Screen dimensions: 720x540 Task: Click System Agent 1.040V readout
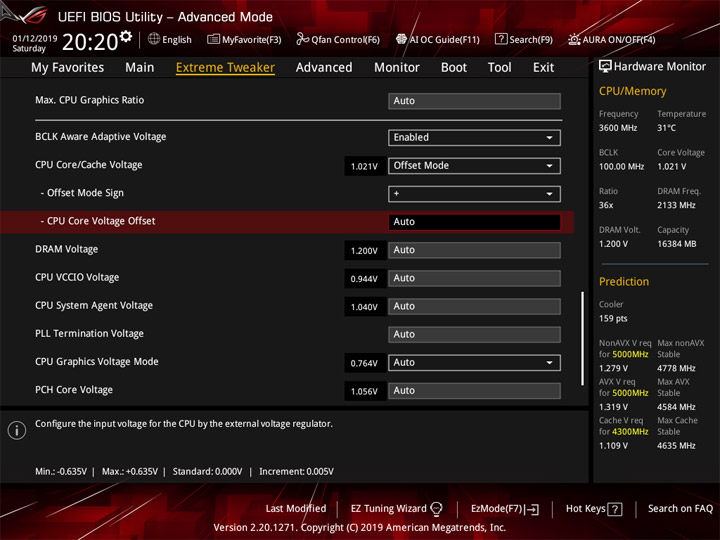365,307
